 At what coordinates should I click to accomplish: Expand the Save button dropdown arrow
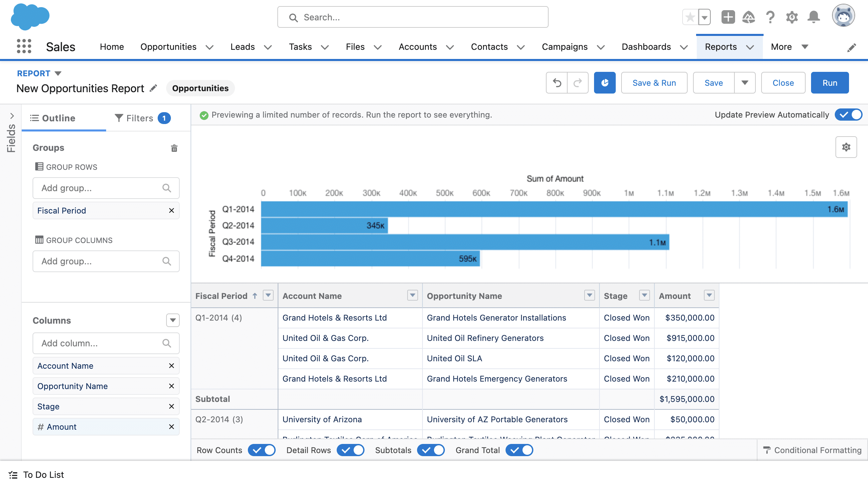pyautogui.click(x=745, y=82)
